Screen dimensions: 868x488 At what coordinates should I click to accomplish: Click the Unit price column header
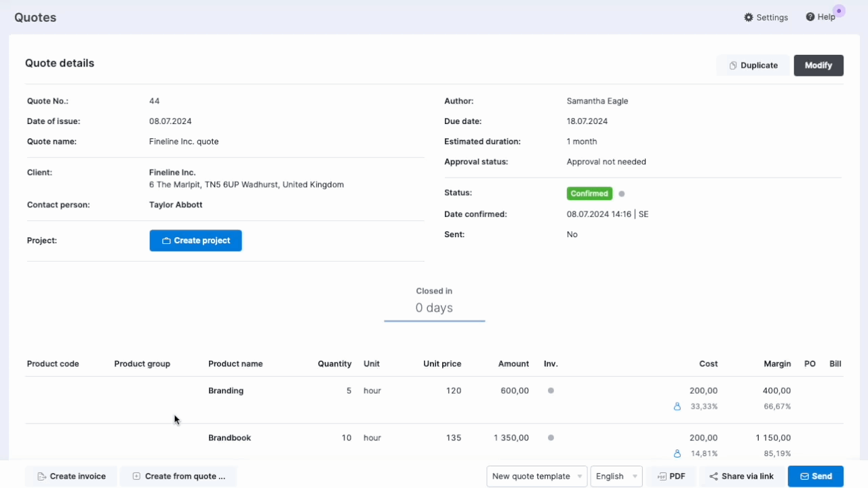pyautogui.click(x=442, y=364)
